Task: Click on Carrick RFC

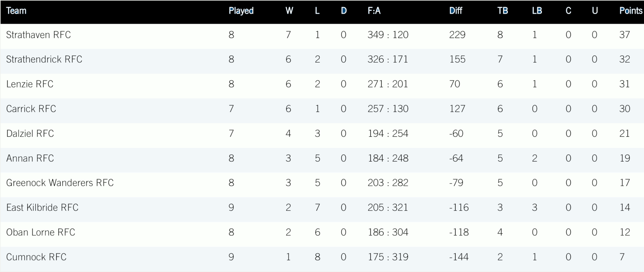Action: point(31,109)
